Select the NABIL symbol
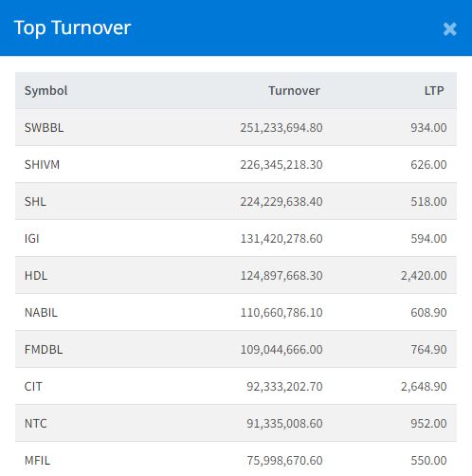The height and width of the screenshot is (476, 472). 41,313
